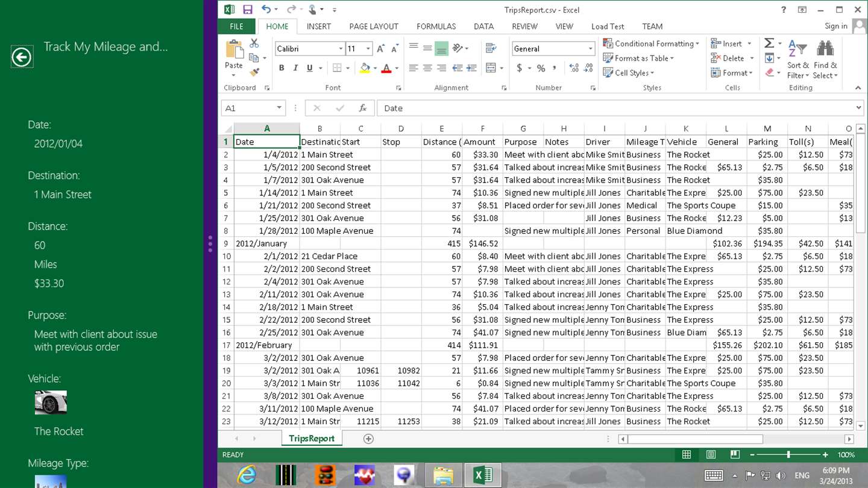Go back in the Track My Mileage app

tap(22, 57)
